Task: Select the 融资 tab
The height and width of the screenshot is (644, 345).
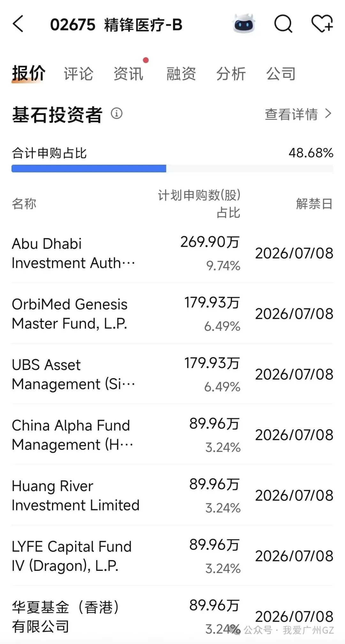Action: [x=181, y=74]
